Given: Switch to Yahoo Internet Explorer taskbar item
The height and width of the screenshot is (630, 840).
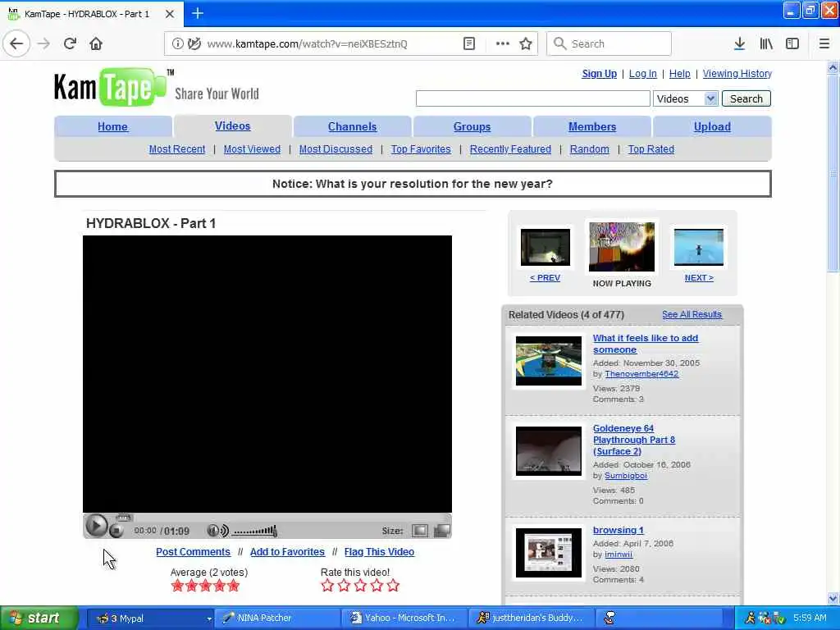Looking at the screenshot, I should coord(404,619).
